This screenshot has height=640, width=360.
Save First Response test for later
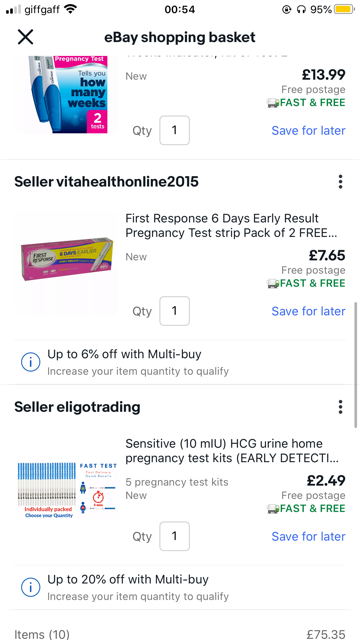pyautogui.click(x=308, y=311)
